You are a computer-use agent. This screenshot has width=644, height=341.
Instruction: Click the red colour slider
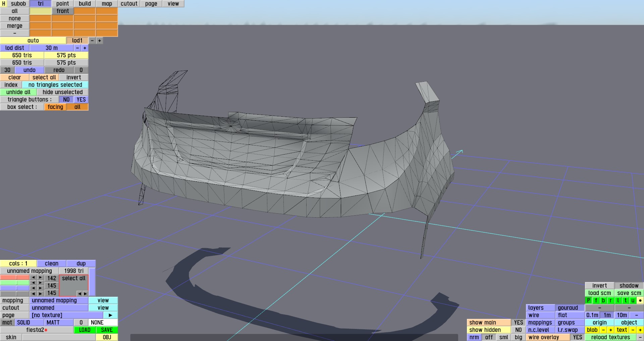point(15,278)
